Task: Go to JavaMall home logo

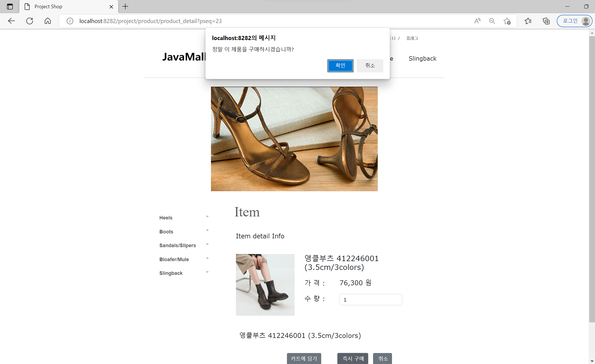Action: 184,57
